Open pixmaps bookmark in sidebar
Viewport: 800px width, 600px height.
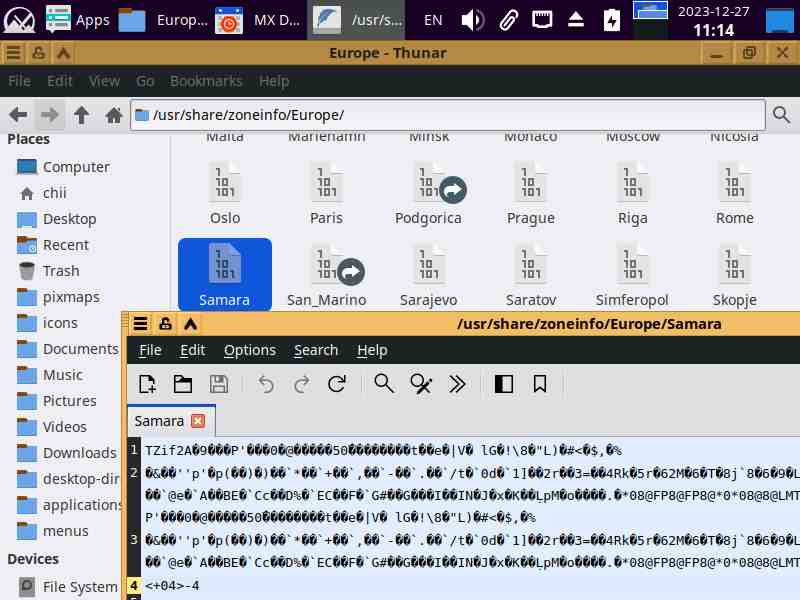coord(59,297)
